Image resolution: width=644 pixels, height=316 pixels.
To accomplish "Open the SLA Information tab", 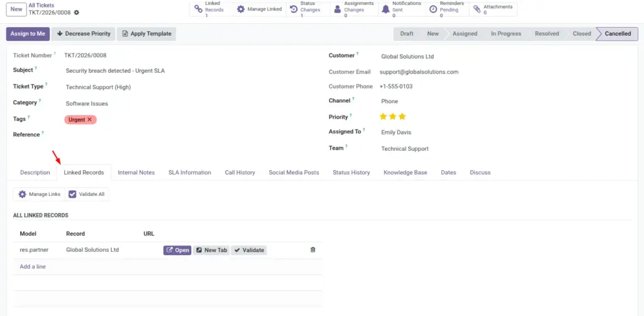I will (190, 172).
